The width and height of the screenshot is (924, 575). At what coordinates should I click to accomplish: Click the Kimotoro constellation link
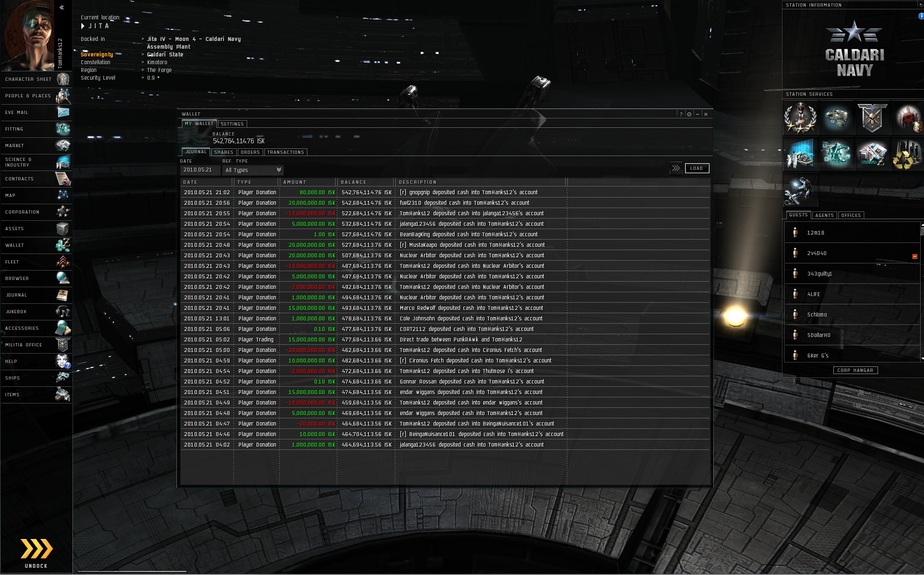[157, 62]
